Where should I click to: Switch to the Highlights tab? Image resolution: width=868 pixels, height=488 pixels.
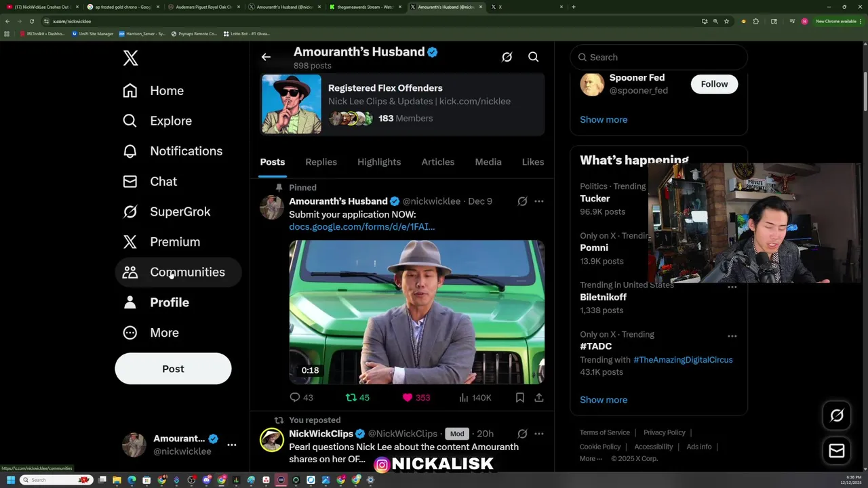[x=379, y=162]
